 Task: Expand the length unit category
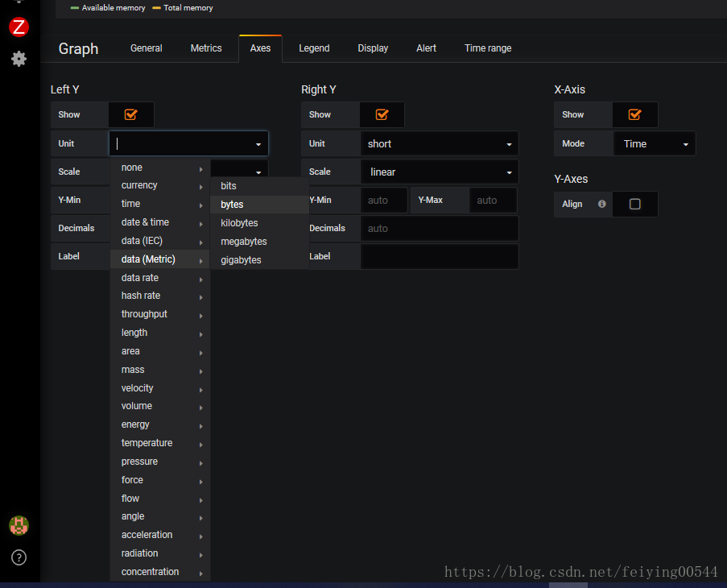(x=160, y=333)
